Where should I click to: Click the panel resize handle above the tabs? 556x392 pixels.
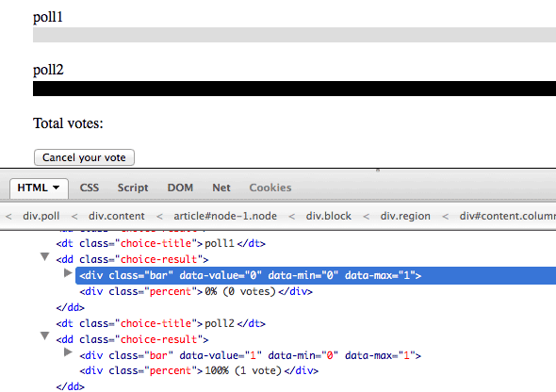click(x=378, y=171)
